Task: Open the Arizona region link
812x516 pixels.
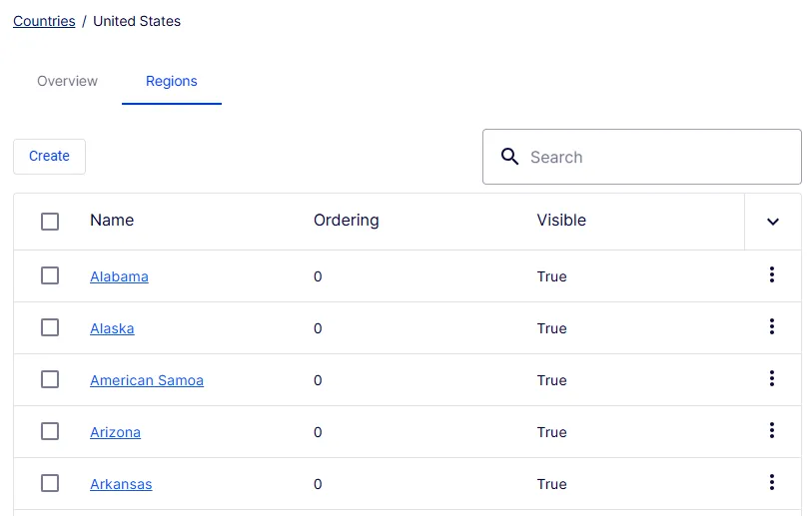Action: click(x=115, y=431)
